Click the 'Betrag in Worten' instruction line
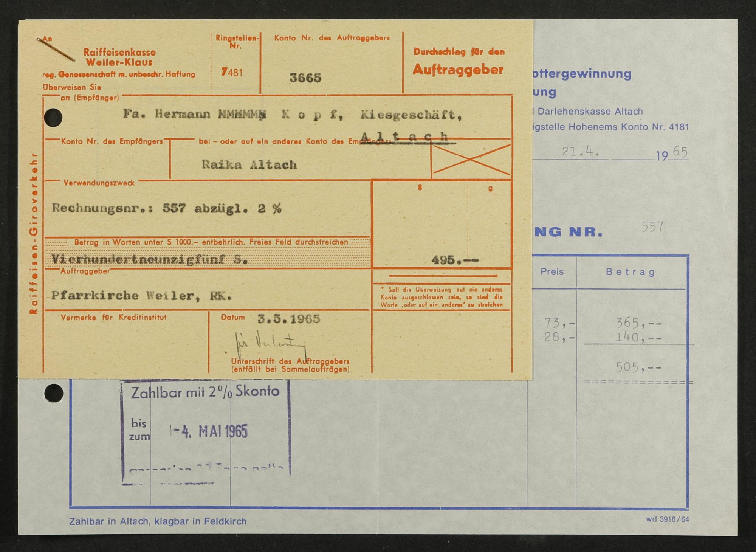 pyautogui.click(x=211, y=242)
